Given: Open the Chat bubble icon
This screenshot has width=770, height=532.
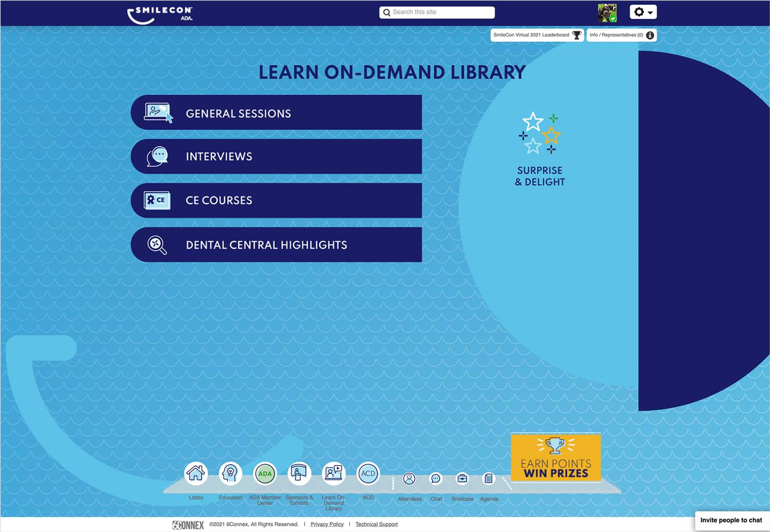Looking at the screenshot, I should pyautogui.click(x=436, y=479).
